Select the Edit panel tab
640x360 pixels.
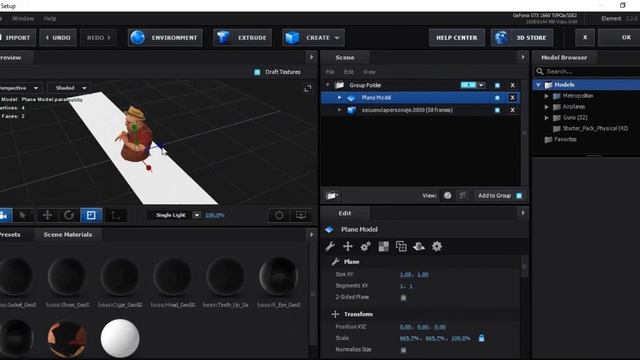point(345,213)
